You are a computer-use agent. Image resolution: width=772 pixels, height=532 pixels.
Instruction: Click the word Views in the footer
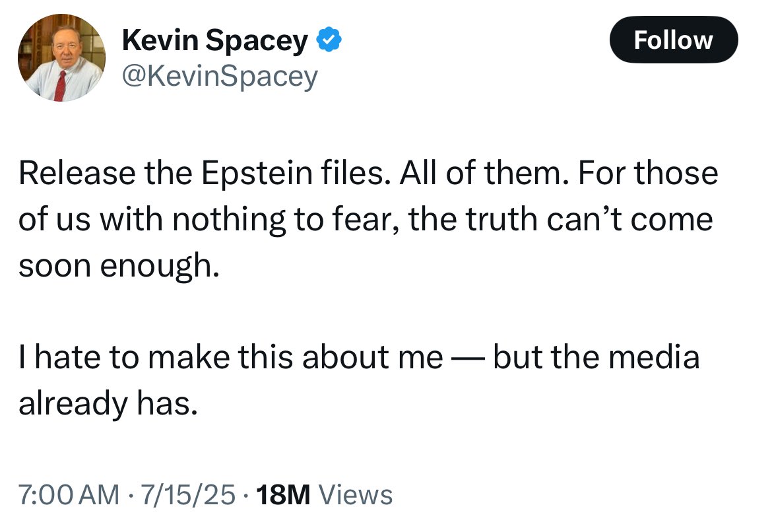356,494
